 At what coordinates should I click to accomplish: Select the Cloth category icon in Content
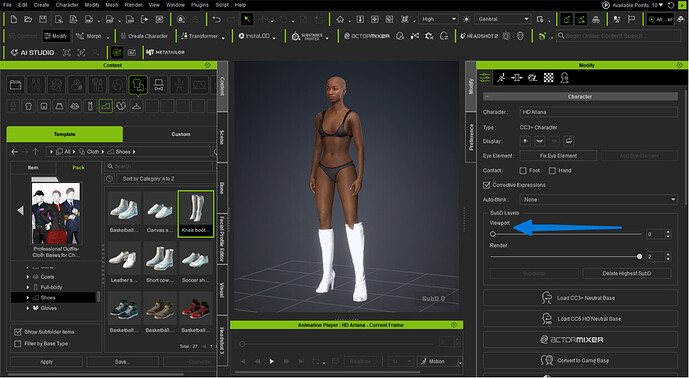pos(138,84)
